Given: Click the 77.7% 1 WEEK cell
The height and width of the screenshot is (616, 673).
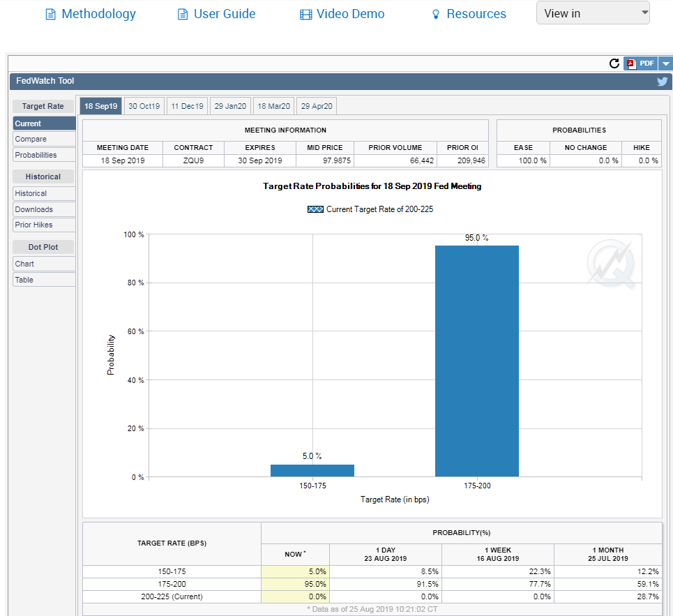Looking at the screenshot, I should coord(498,584).
